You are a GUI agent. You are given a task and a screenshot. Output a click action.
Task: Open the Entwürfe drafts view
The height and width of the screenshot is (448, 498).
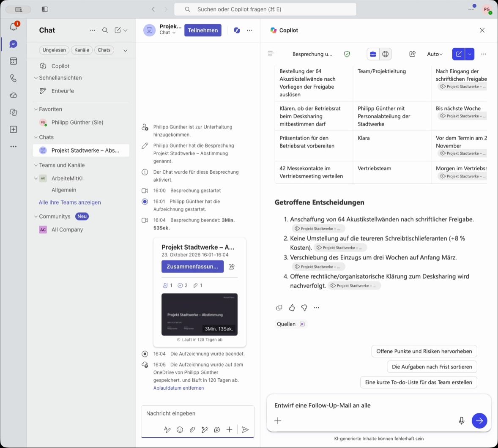coord(63,91)
